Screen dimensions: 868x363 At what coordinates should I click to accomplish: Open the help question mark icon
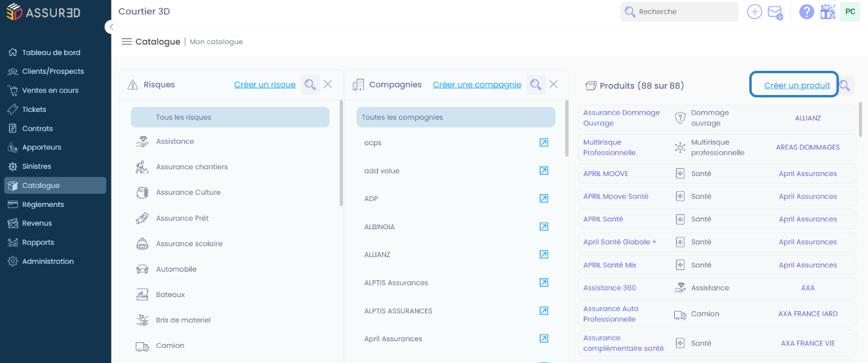pos(806,11)
